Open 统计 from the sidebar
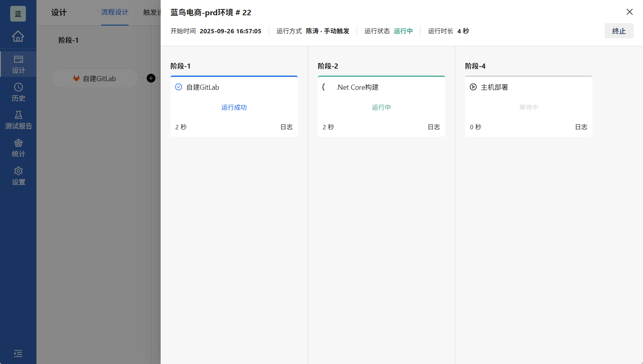Viewport: 643px width, 364px height. click(18, 148)
